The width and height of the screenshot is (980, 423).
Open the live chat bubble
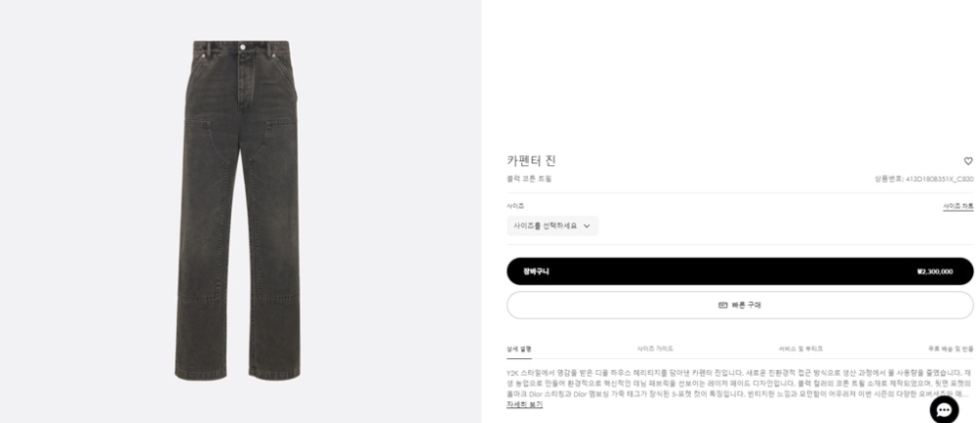(944, 410)
